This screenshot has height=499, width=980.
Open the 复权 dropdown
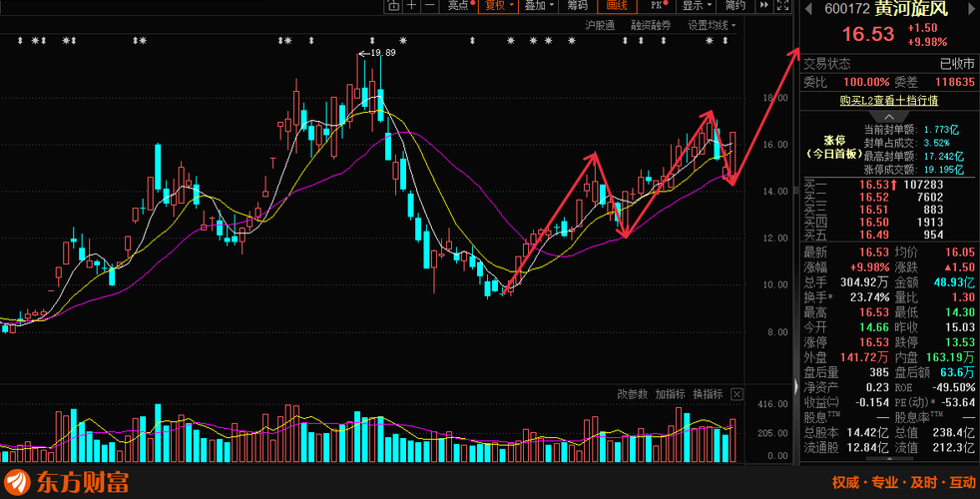pos(499,5)
